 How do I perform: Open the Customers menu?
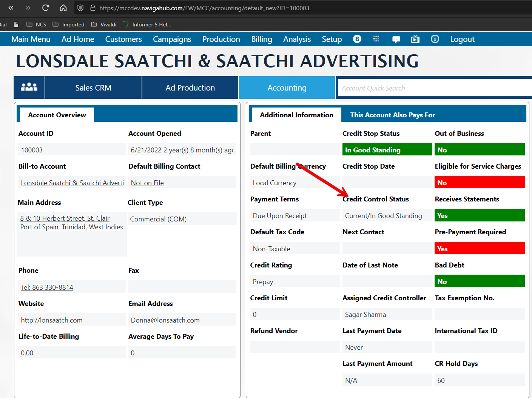pyautogui.click(x=123, y=39)
